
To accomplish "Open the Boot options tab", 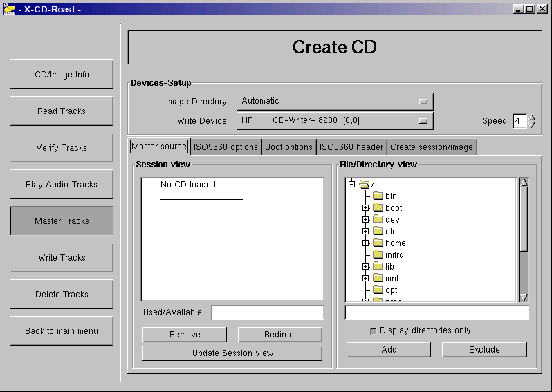I will (288, 147).
